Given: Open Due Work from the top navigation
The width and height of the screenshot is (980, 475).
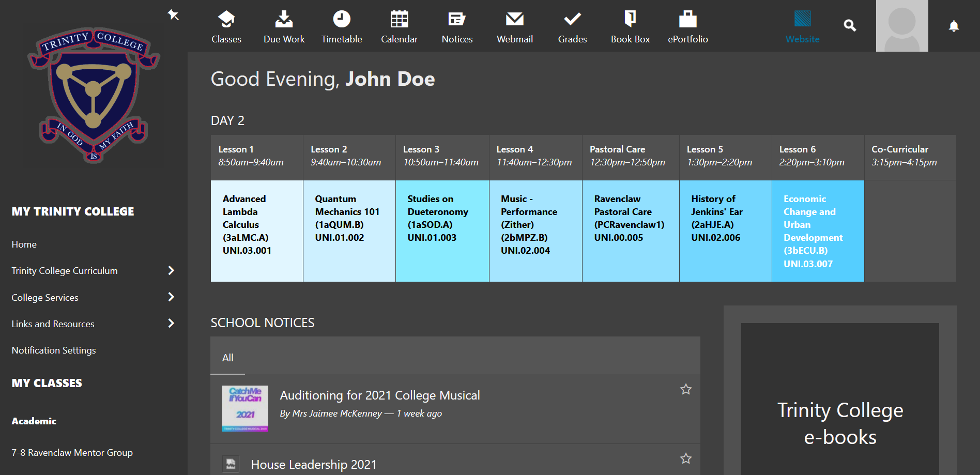Looking at the screenshot, I should point(284,20).
